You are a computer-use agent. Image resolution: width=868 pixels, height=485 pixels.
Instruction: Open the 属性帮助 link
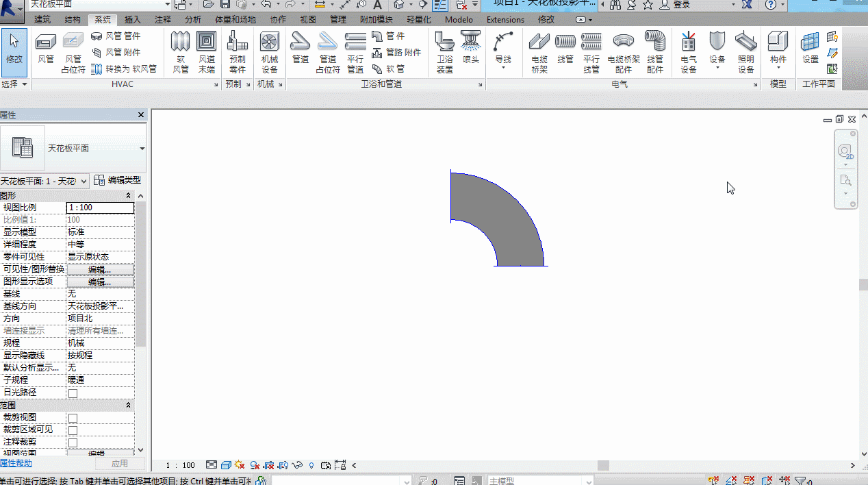tap(16, 464)
